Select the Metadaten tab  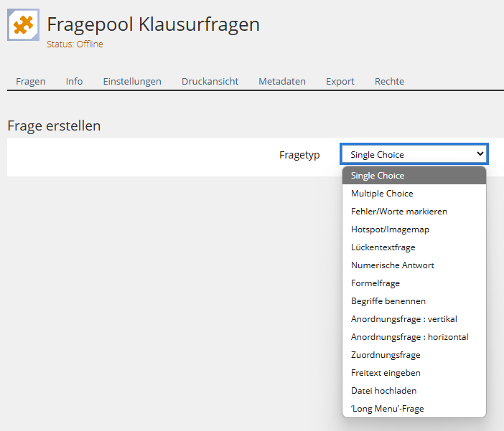coord(282,82)
